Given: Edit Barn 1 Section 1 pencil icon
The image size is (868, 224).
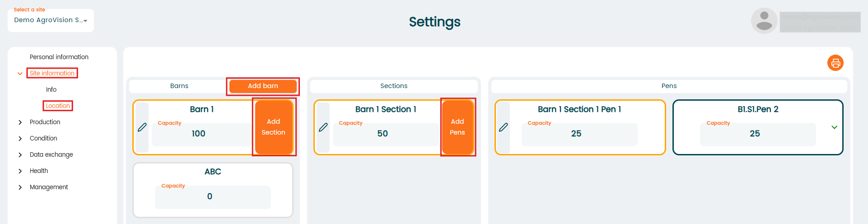Looking at the screenshot, I should 323,127.
